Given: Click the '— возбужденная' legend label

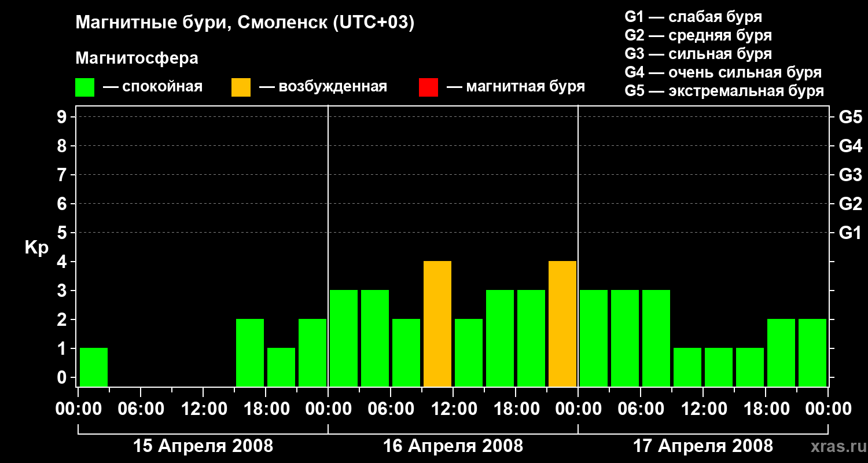Looking at the screenshot, I should tap(323, 87).
